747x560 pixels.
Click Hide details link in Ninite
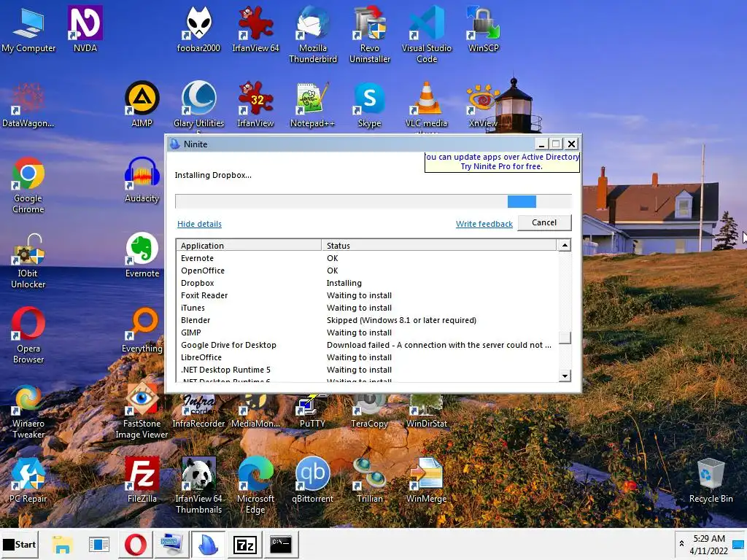199,224
